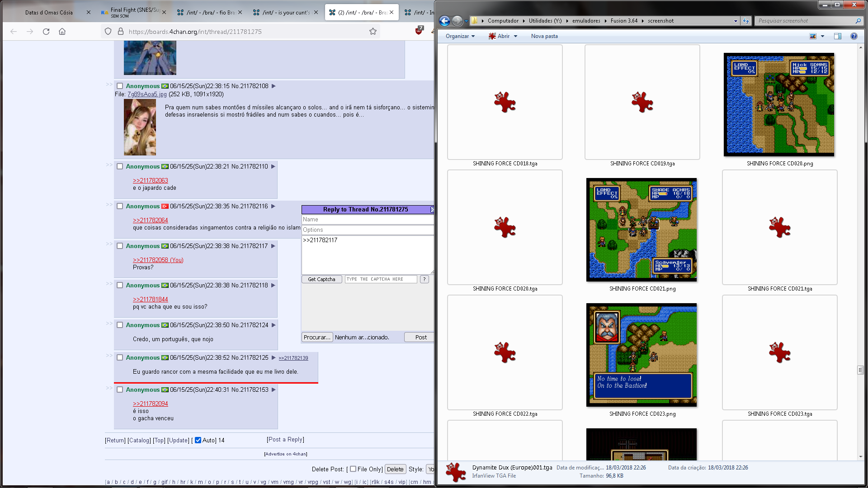This screenshot has width=868, height=488.
Task: Open quoted link >>211782063
Action: tap(151, 180)
